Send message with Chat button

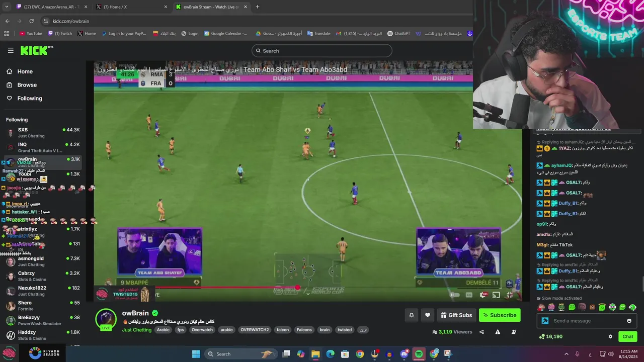click(x=628, y=336)
